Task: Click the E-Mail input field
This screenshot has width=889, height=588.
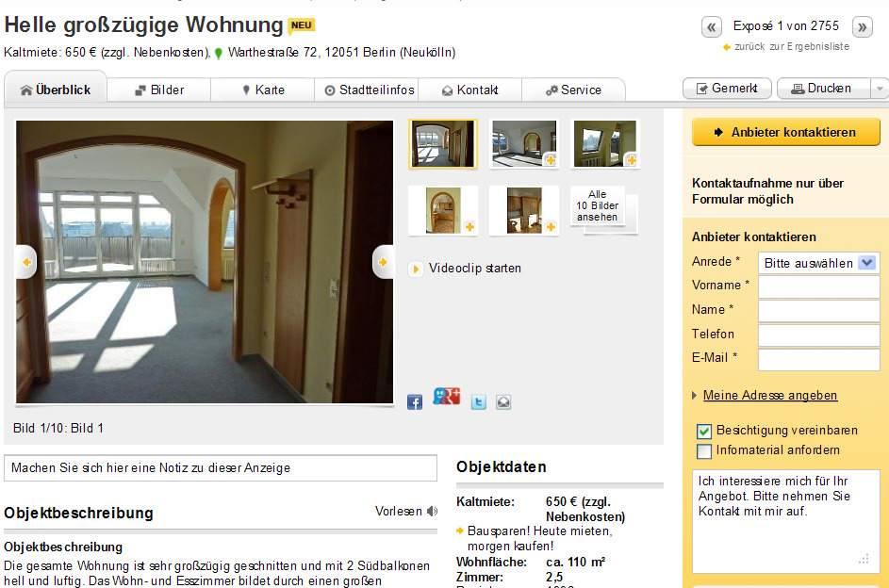Action: click(x=818, y=359)
